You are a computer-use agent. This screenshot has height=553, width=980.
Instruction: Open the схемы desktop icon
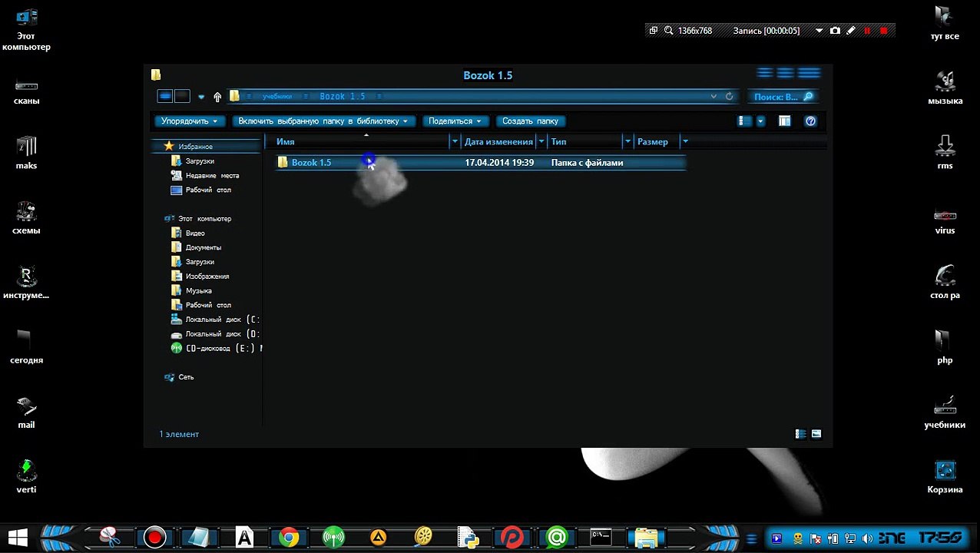[26, 217]
